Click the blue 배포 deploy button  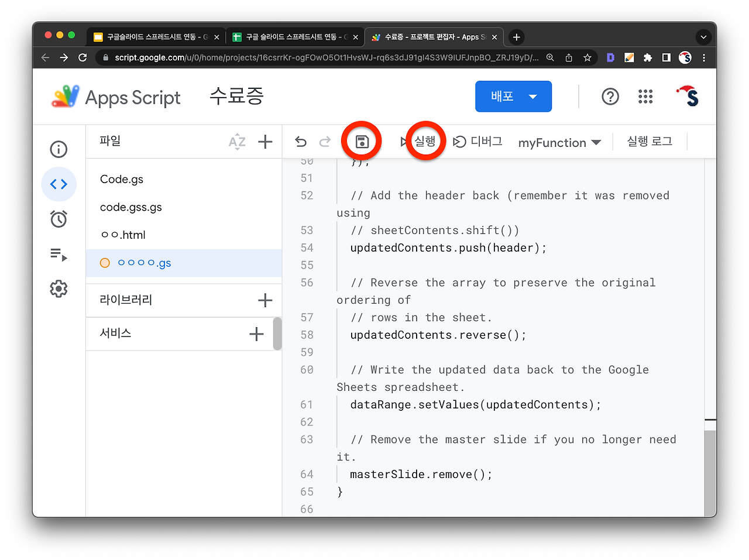(513, 97)
